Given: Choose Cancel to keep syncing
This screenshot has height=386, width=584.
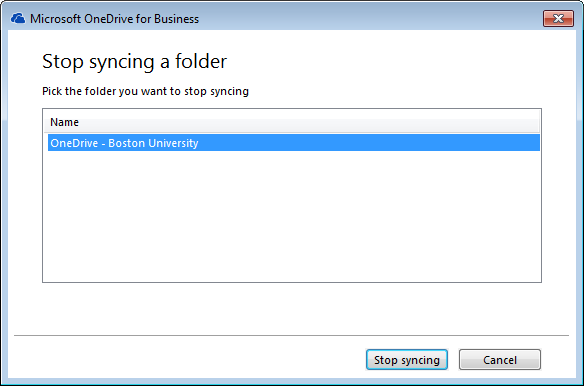Looking at the screenshot, I should (x=499, y=360).
